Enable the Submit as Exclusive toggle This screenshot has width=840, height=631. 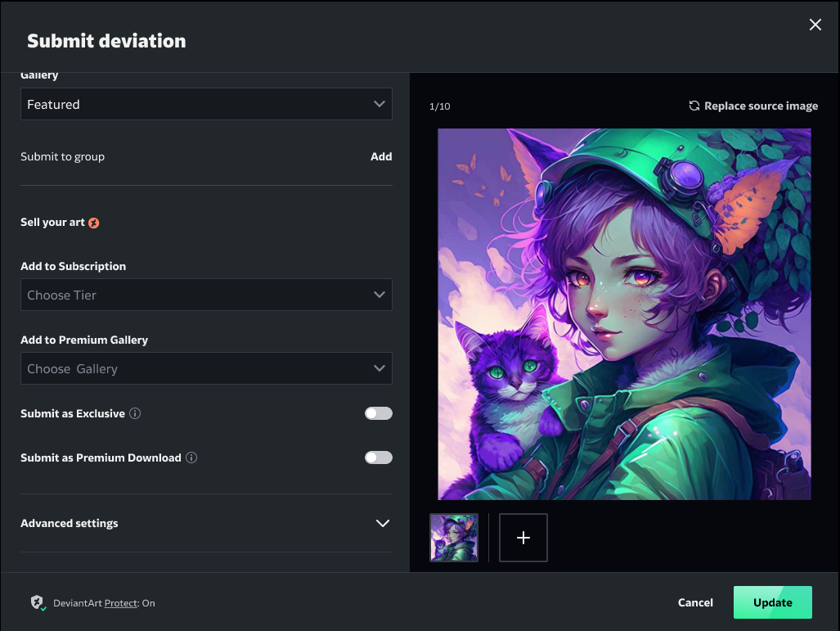[378, 413]
